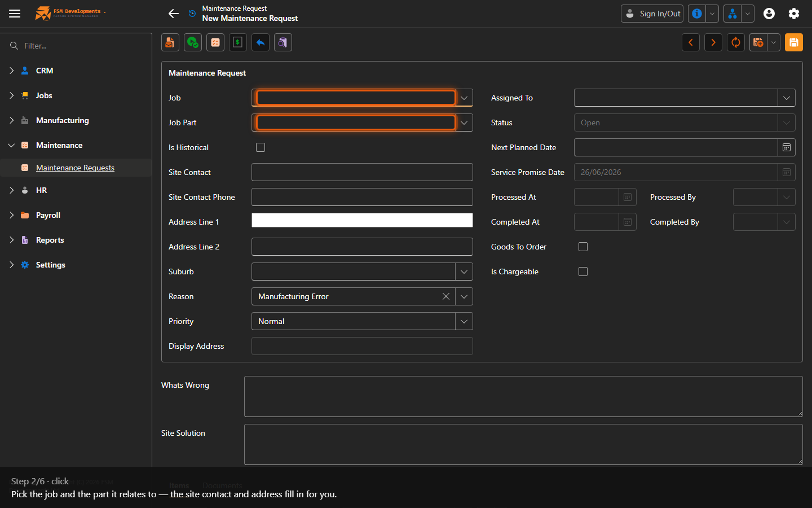The width and height of the screenshot is (812, 508).
Task: Clear the Reason field with the X
Action: (446, 296)
